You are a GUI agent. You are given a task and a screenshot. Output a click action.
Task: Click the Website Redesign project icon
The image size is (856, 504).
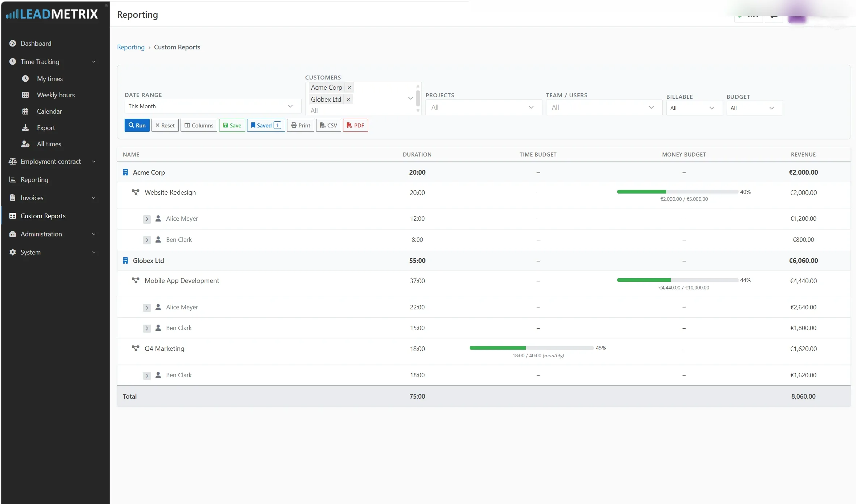click(x=136, y=192)
